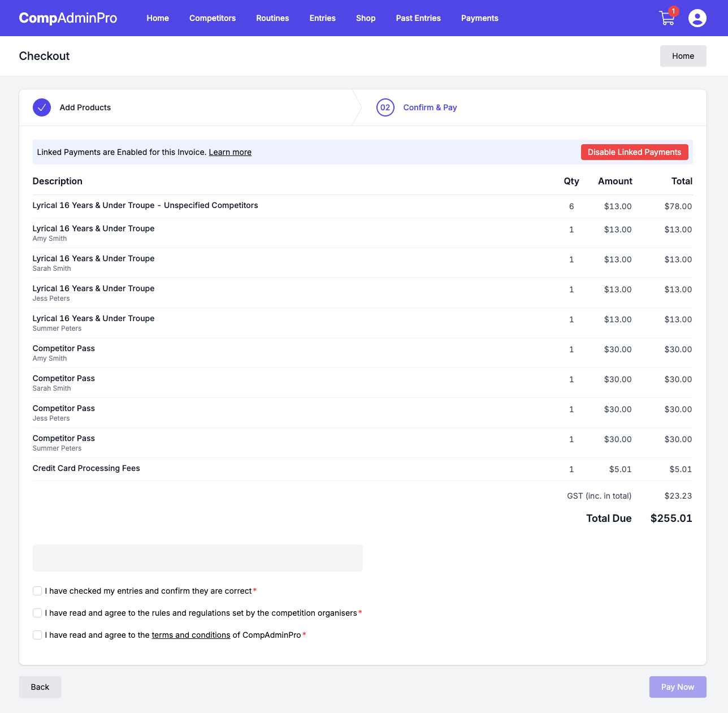Image resolution: width=728 pixels, height=713 pixels.
Task: Open the user profile avatar menu
Action: click(x=697, y=18)
